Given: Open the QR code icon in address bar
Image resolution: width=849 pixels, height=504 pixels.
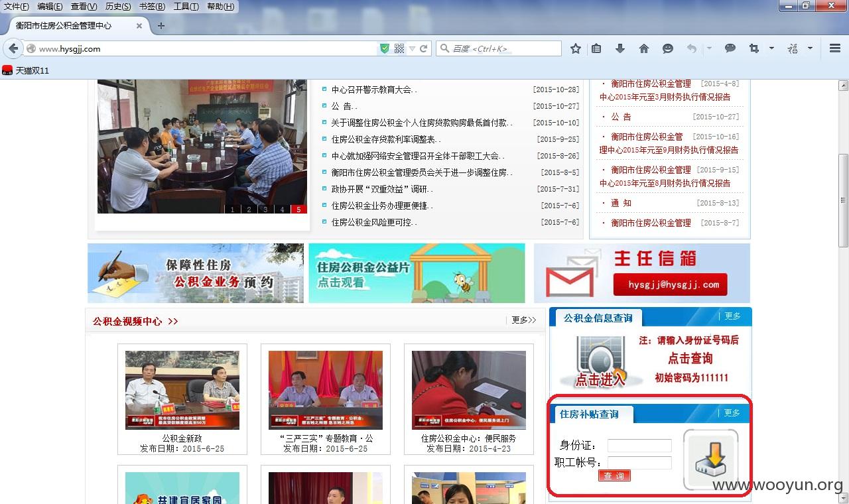Looking at the screenshot, I should (399, 48).
